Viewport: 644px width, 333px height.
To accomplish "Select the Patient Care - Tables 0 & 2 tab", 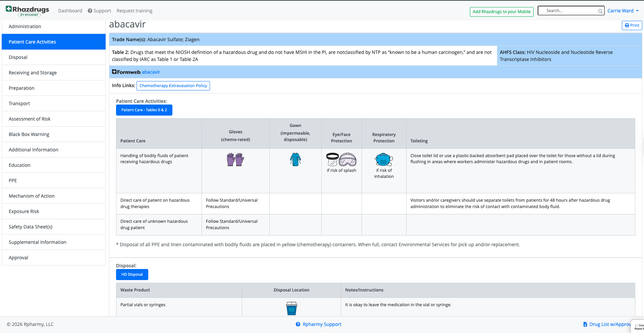I will coord(144,110).
